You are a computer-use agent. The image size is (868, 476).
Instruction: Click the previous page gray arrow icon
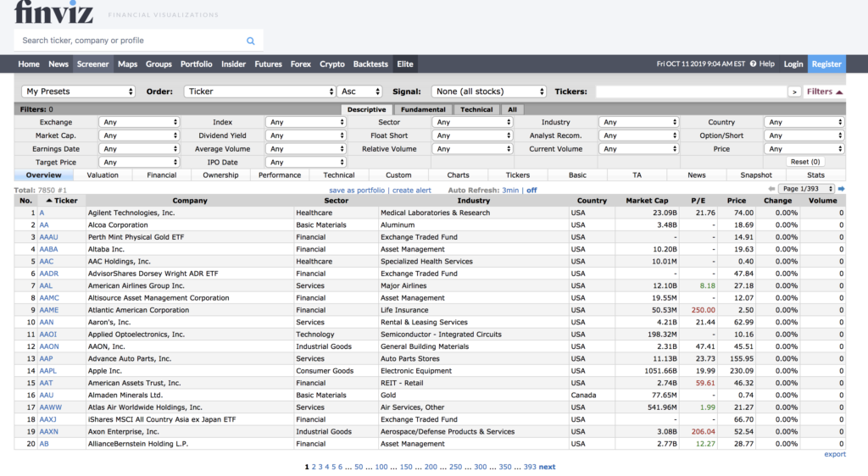coord(771,189)
